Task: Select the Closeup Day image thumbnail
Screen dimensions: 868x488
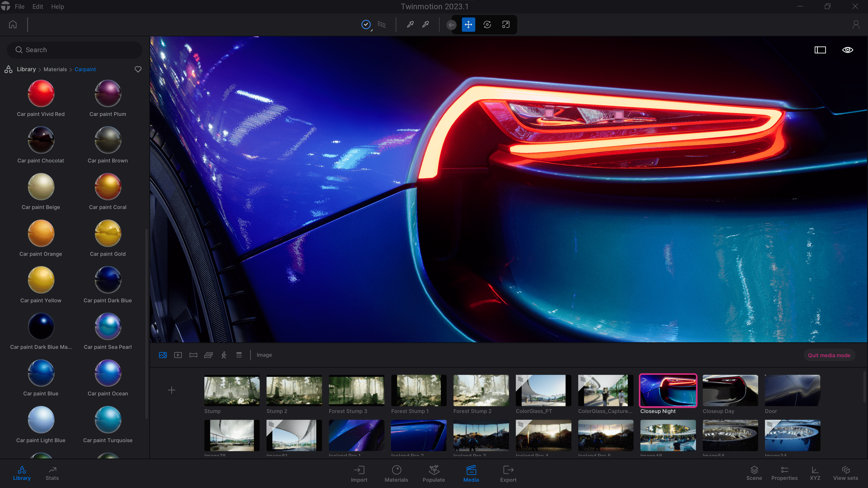Action: pyautogui.click(x=730, y=390)
